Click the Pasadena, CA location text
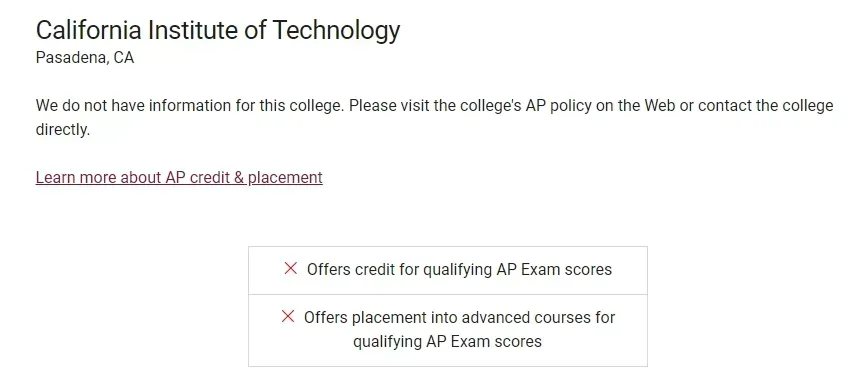 coord(85,57)
